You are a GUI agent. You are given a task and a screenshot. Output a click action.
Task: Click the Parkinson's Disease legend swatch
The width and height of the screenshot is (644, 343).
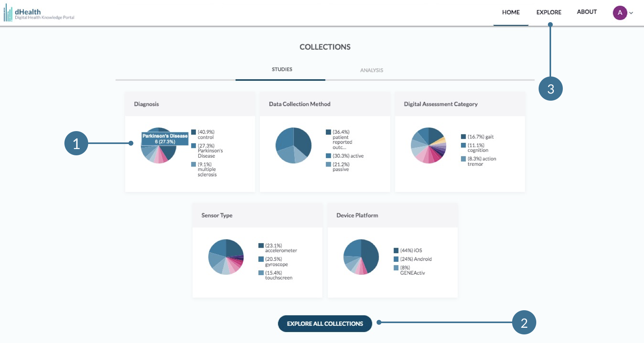194,146
